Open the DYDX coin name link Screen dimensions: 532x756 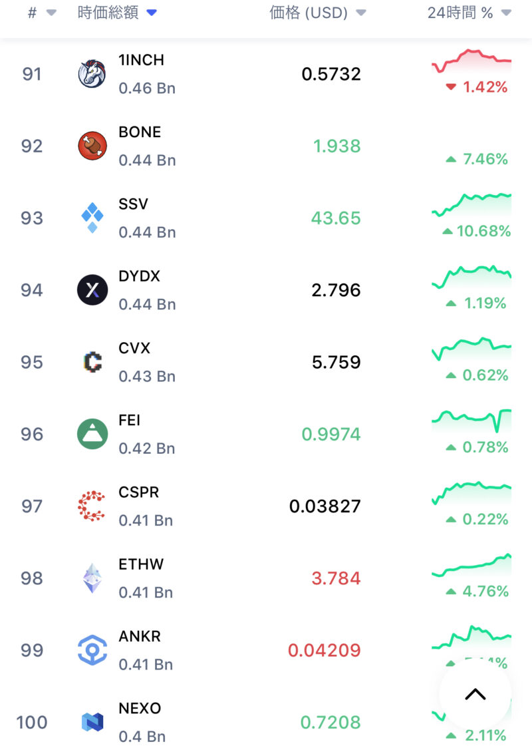pyautogui.click(x=139, y=276)
